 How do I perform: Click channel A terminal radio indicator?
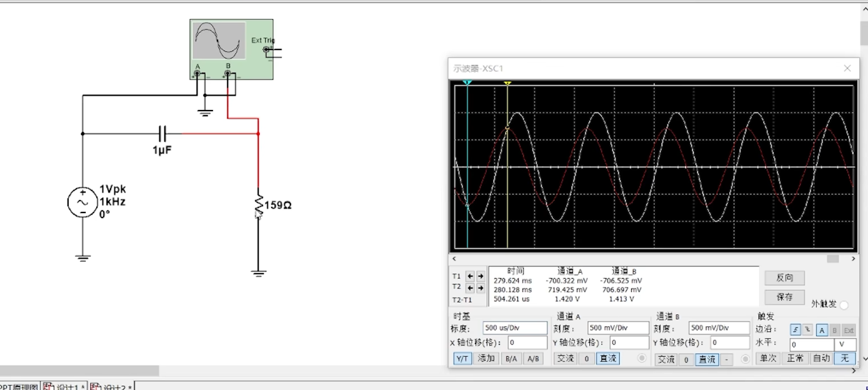click(641, 359)
